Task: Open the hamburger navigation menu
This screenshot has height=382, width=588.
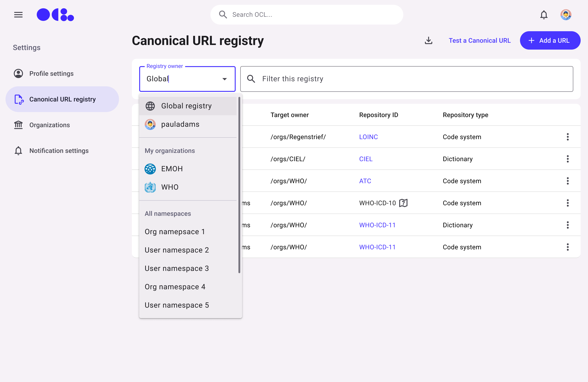Action: coord(18,15)
